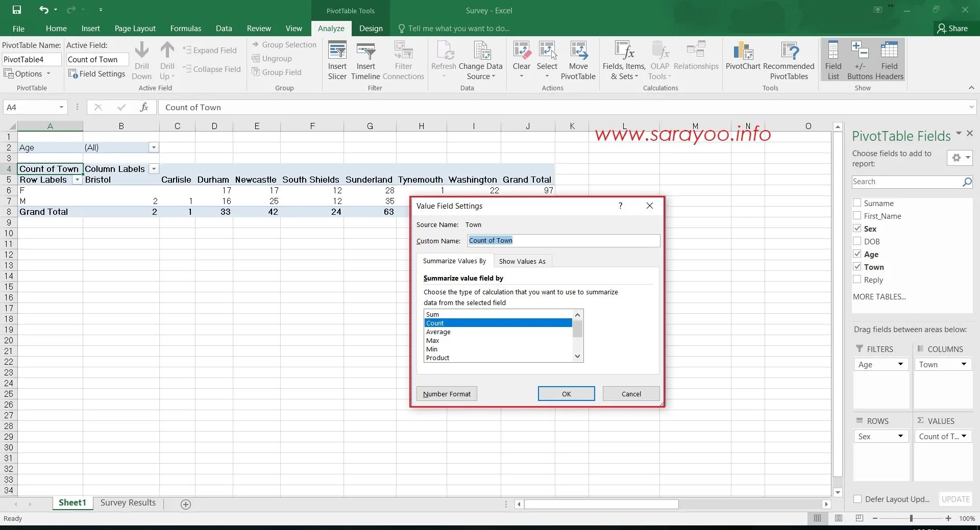Click the Custom Name input field
This screenshot has width=980, height=530.
click(x=563, y=241)
